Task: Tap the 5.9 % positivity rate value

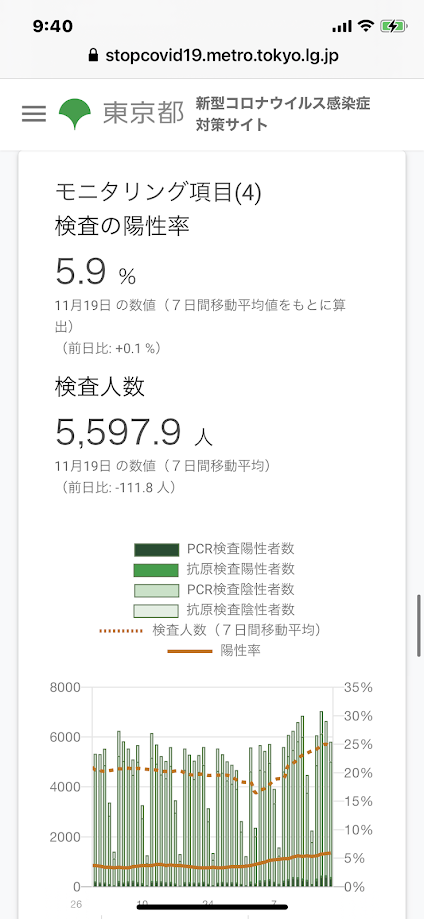Action: point(96,273)
